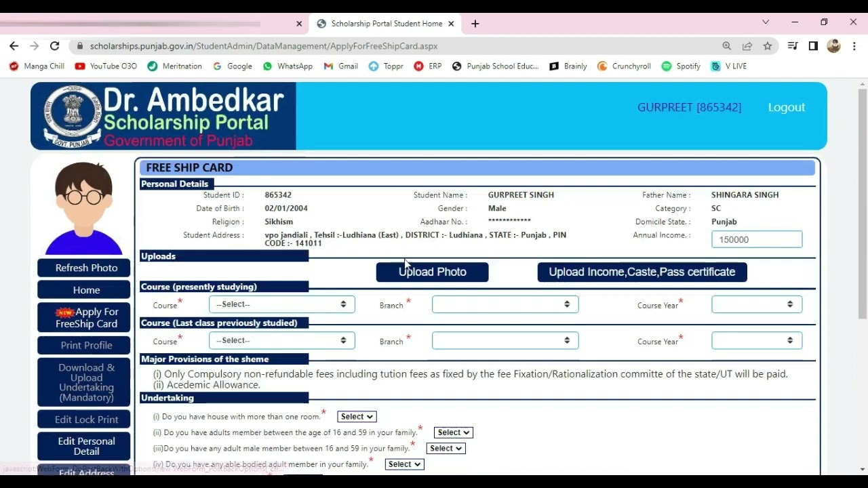Open the Crunchyroll bookmark
The height and width of the screenshot is (488, 868).
pos(624,66)
